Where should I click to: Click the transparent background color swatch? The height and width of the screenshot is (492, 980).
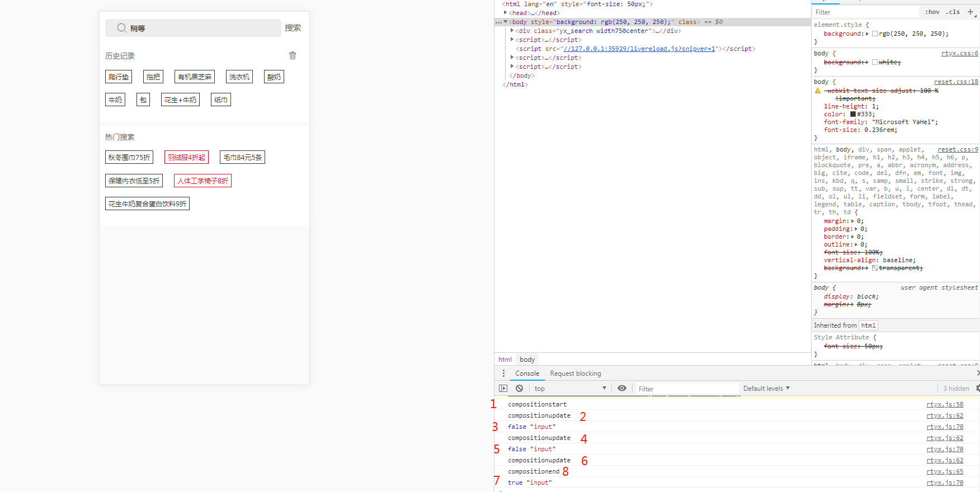pos(875,268)
